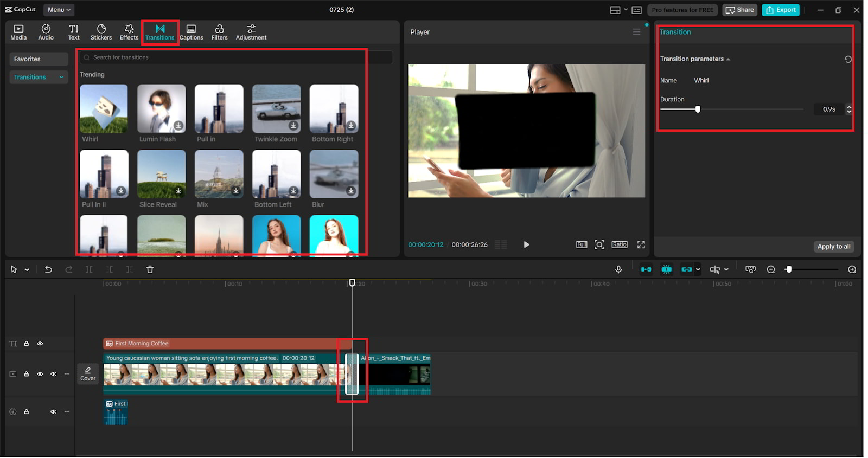This screenshot has width=868, height=458.
Task: Click the Cover edit button
Action: click(88, 374)
